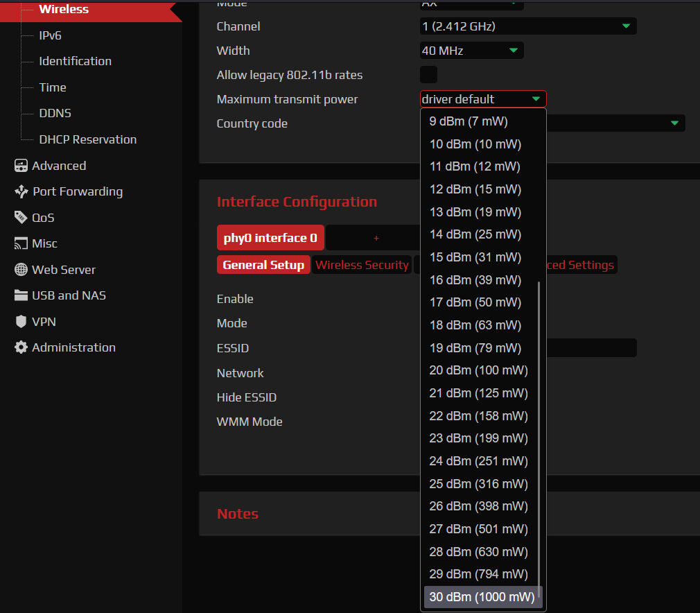The image size is (700, 613).
Task: Click the Interface Configuration heading
Action: pos(297,202)
